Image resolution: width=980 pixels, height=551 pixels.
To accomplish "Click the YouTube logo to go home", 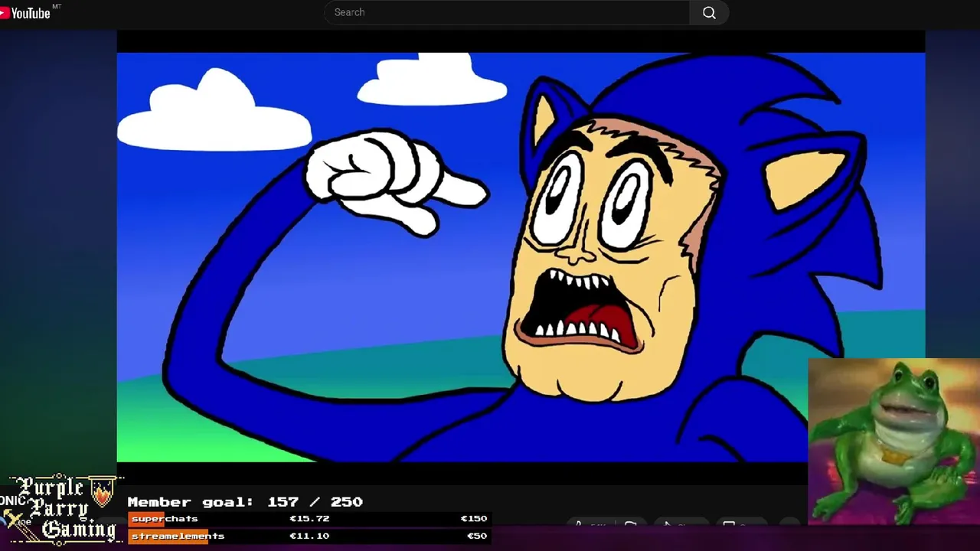I will (26, 13).
